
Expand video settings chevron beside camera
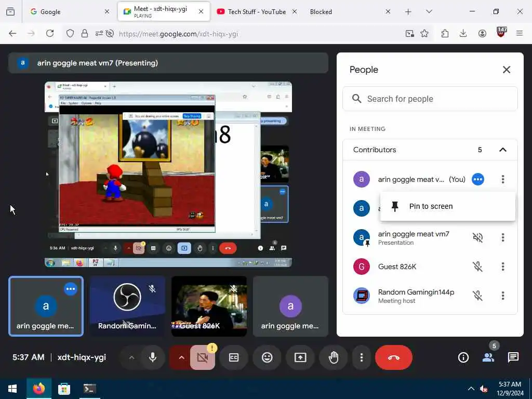[181, 357]
